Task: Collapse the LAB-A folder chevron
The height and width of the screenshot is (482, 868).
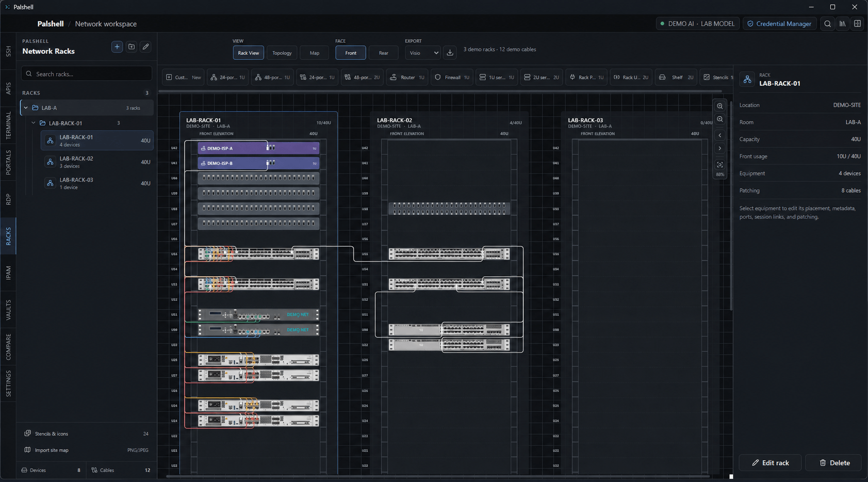Action: 26,108
